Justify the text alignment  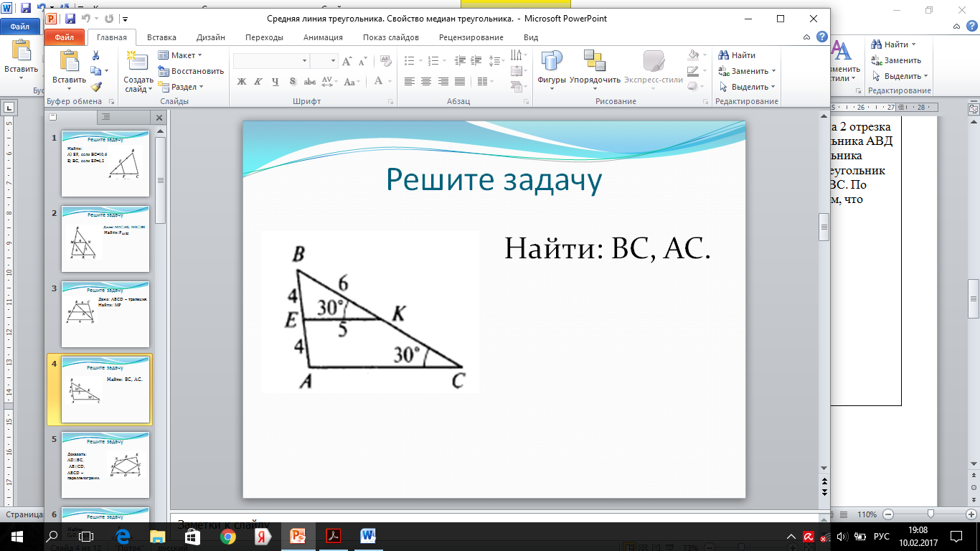(461, 82)
